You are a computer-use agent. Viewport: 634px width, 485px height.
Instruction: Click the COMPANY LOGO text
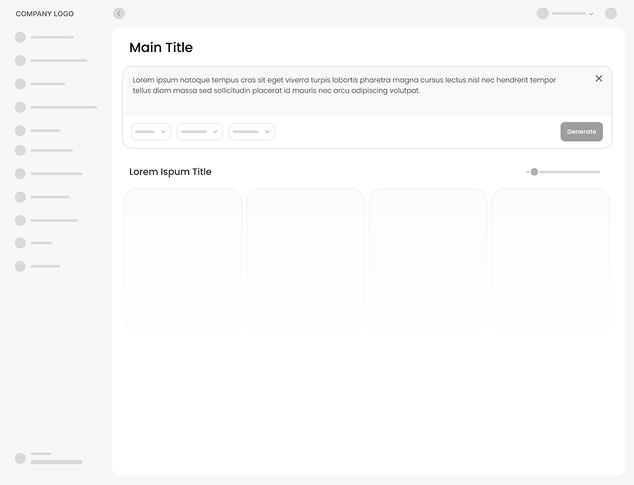coord(44,14)
